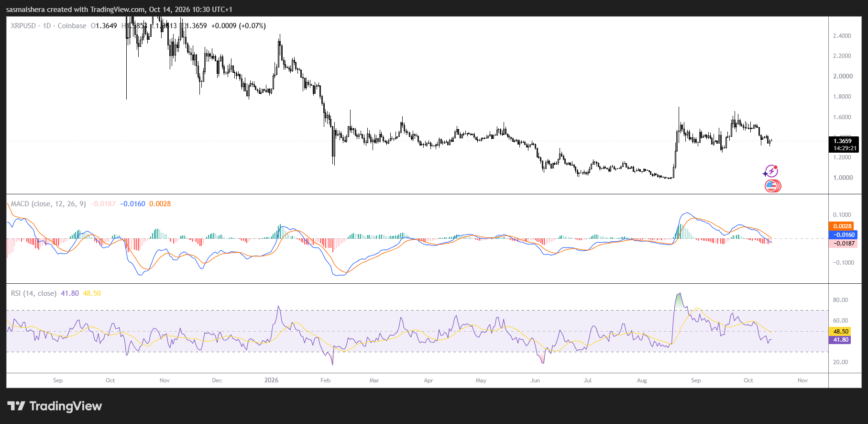Image resolution: width=868 pixels, height=424 pixels.
Task: Click the open price value 1.3649
Action: (106, 26)
